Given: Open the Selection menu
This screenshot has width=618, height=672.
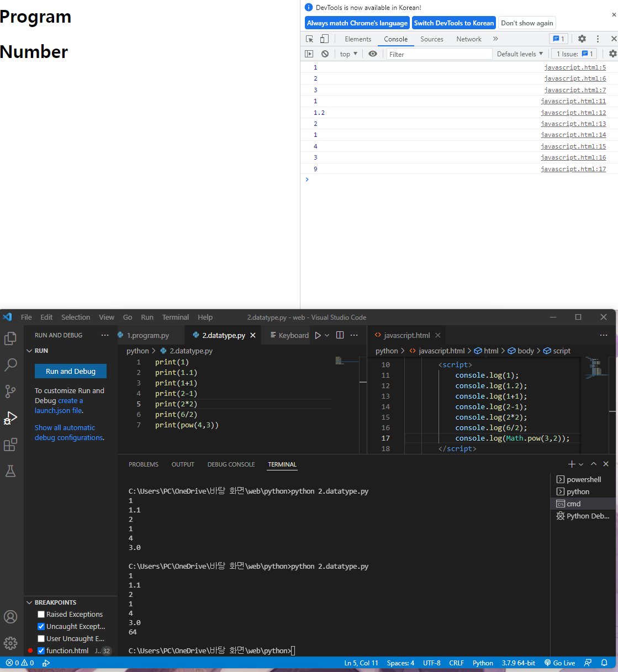Looking at the screenshot, I should tap(76, 317).
